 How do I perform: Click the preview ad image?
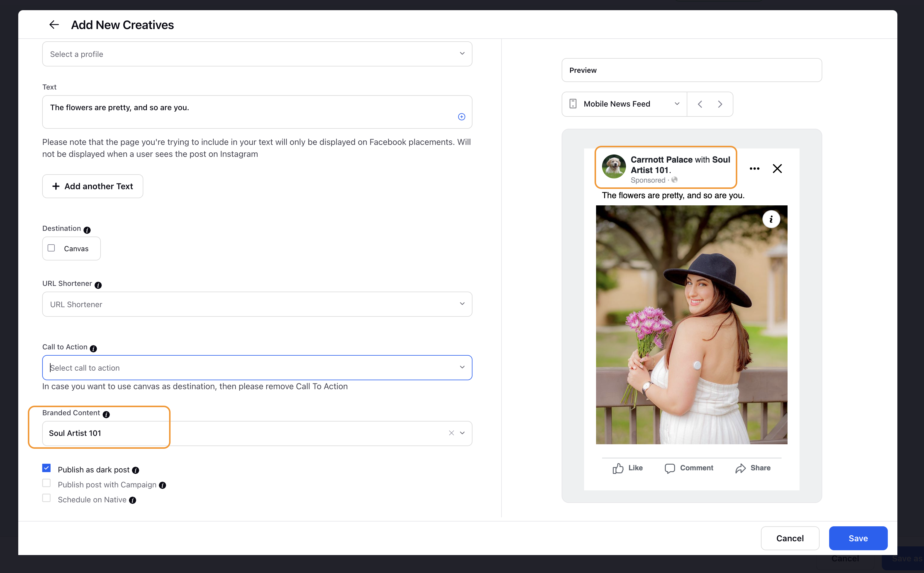[x=692, y=325]
